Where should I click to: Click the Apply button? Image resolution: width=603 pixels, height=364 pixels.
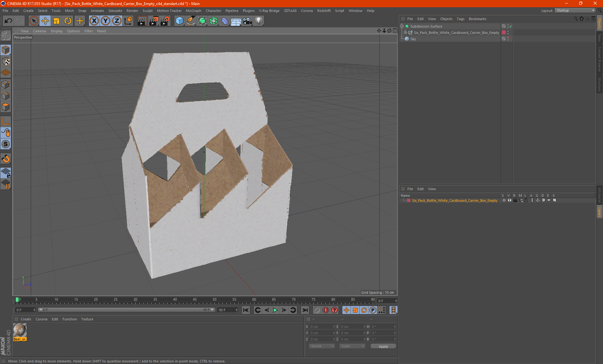point(383,346)
